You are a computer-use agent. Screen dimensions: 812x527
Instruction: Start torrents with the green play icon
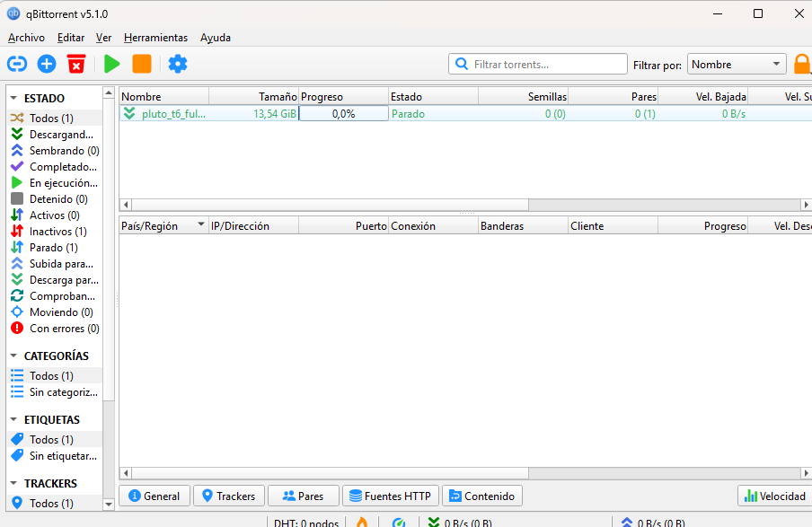coord(112,65)
